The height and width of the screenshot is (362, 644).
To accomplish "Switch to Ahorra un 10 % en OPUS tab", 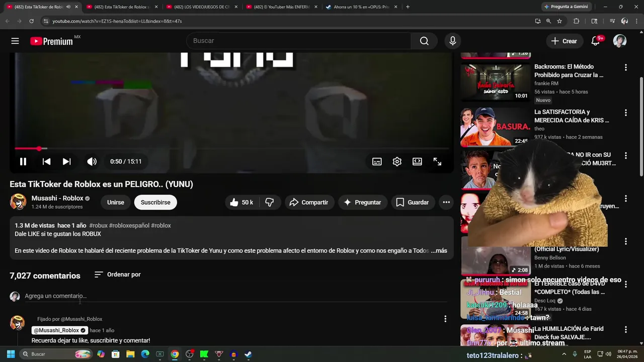I will click(361, 7).
